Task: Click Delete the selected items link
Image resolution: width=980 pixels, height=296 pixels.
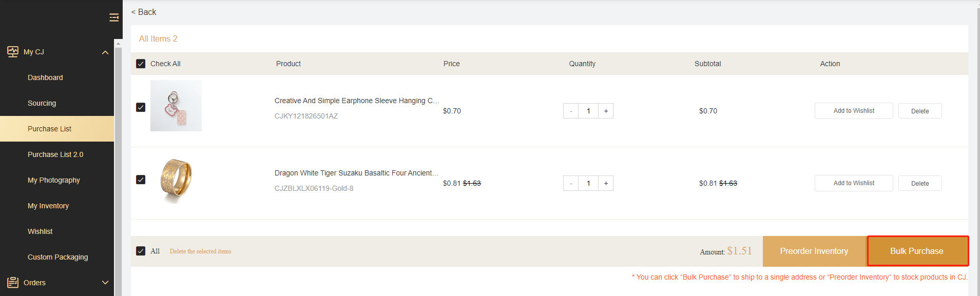Action: click(x=200, y=251)
